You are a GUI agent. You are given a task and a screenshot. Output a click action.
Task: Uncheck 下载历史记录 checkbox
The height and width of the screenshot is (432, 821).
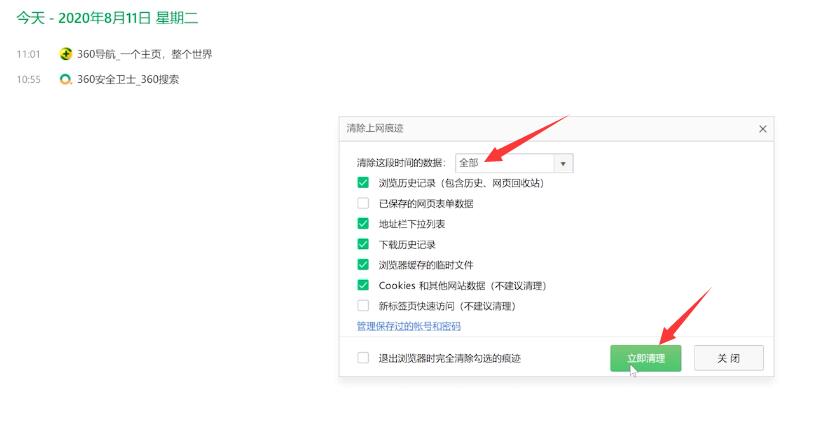point(363,244)
